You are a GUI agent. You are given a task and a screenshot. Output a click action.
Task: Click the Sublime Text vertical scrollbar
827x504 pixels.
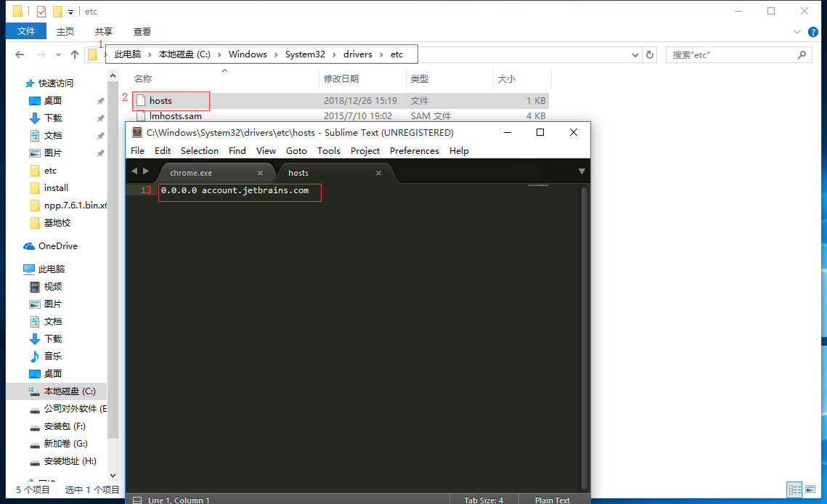(584, 338)
